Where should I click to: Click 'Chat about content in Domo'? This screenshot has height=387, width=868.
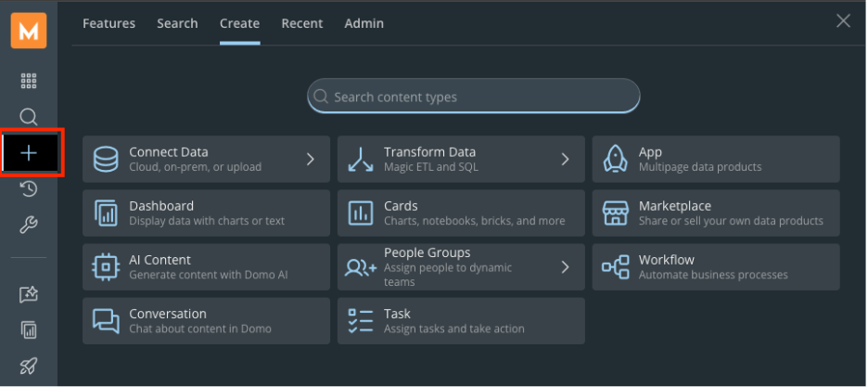point(200,329)
